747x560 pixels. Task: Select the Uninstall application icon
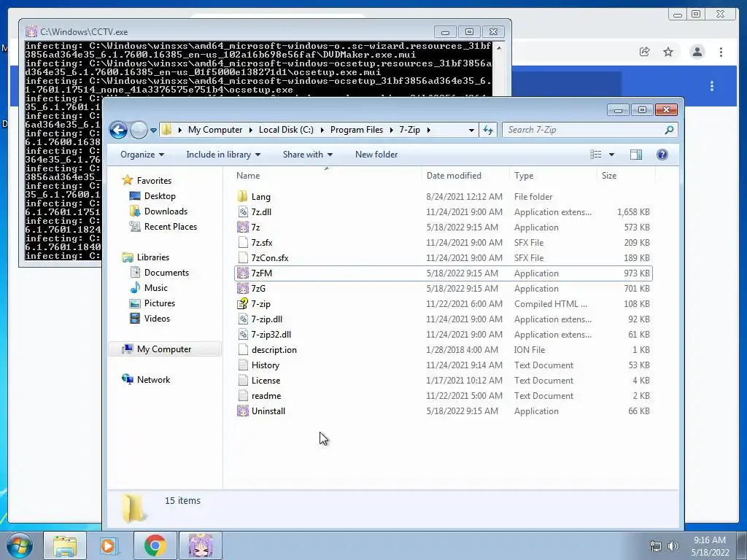(x=242, y=411)
